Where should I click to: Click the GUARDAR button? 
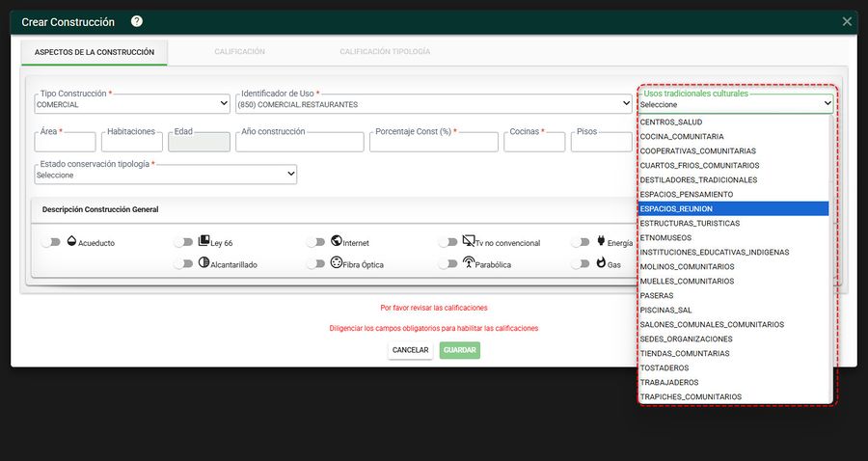[x=459, y=350]
